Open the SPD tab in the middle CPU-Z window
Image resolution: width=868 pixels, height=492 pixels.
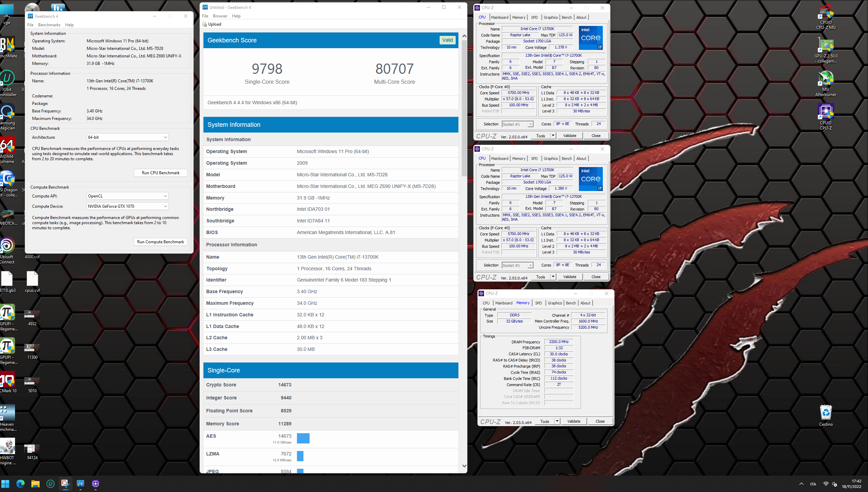(x=534, y=159)
